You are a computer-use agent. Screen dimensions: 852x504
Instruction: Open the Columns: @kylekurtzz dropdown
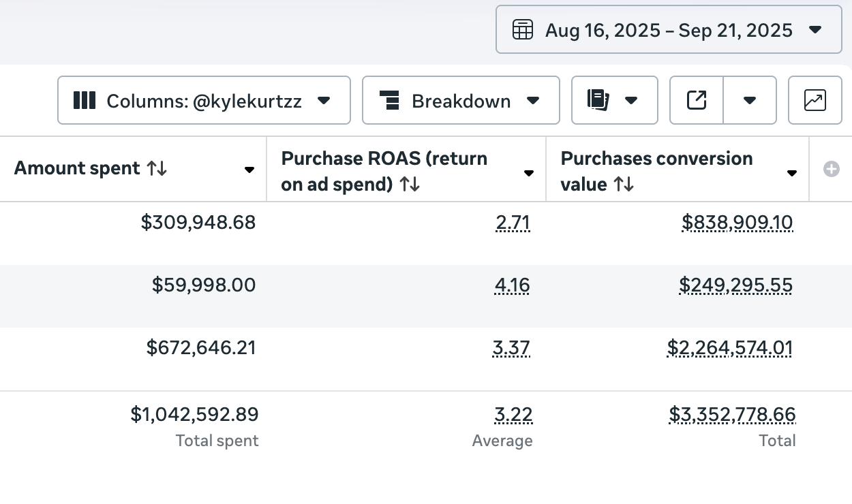pos(324,100)
